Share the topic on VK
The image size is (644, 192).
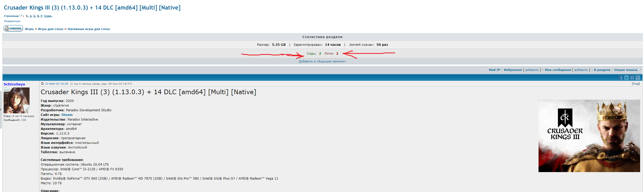(632, 78)
